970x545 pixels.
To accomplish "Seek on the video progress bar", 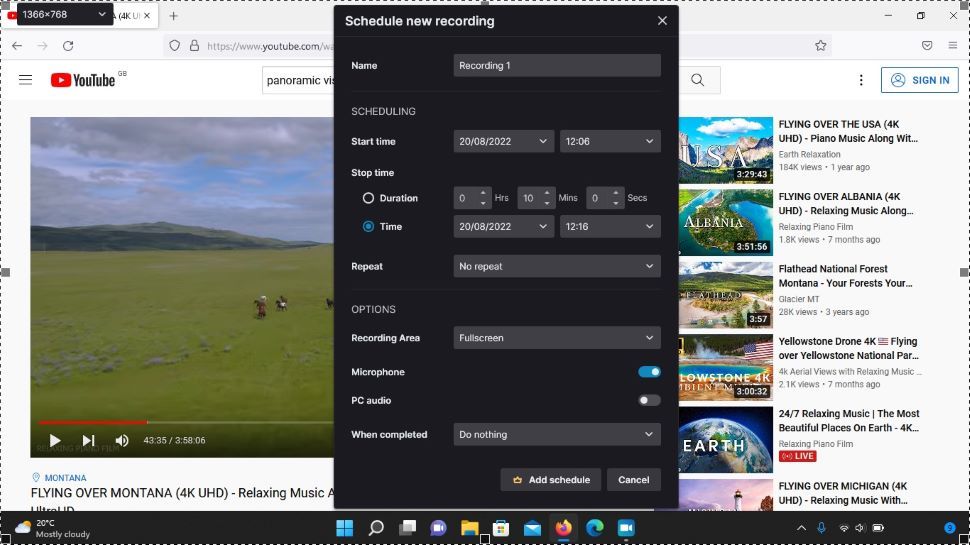I will 186,423.
